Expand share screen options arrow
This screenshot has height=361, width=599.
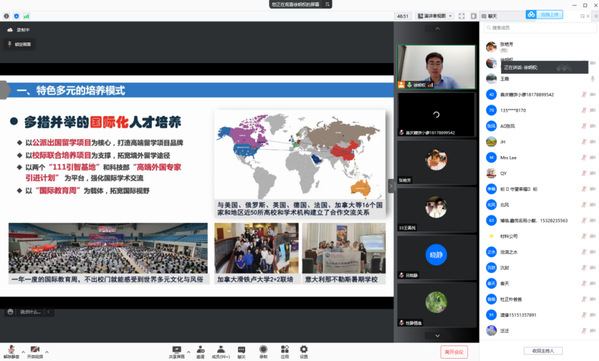[188, 352]
